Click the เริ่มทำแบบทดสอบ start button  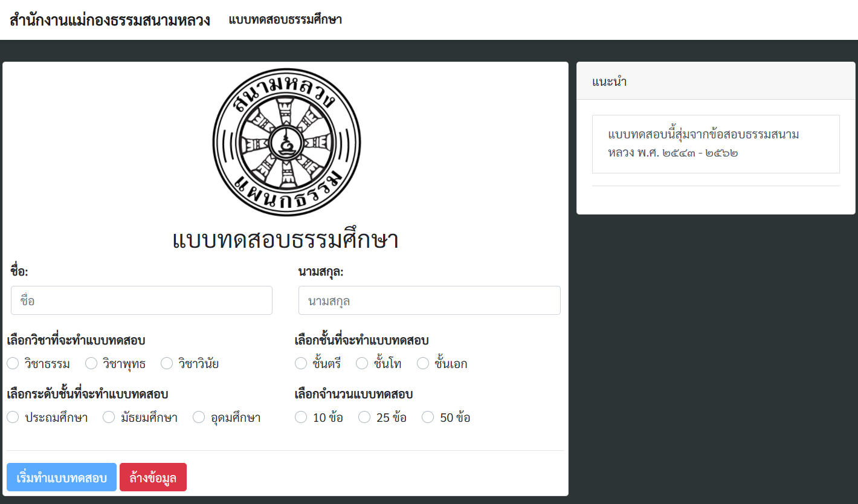[x=62, y=477]
